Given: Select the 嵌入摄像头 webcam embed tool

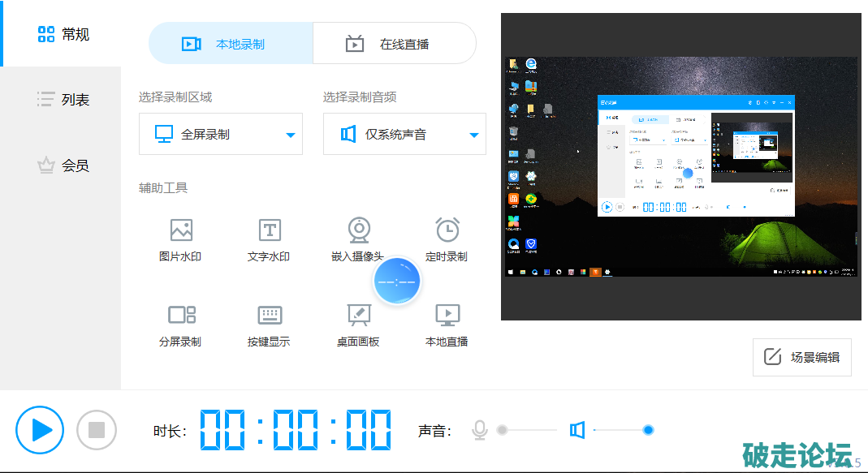Looking at the screenshot, I should (x=358, y=239).
